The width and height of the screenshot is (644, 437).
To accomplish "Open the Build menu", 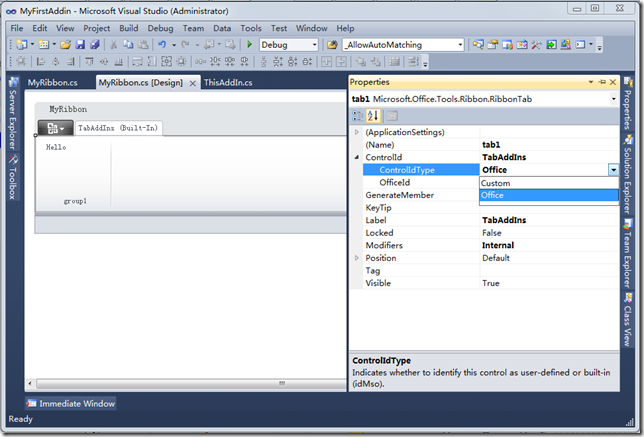I will (x=129, y=28).
